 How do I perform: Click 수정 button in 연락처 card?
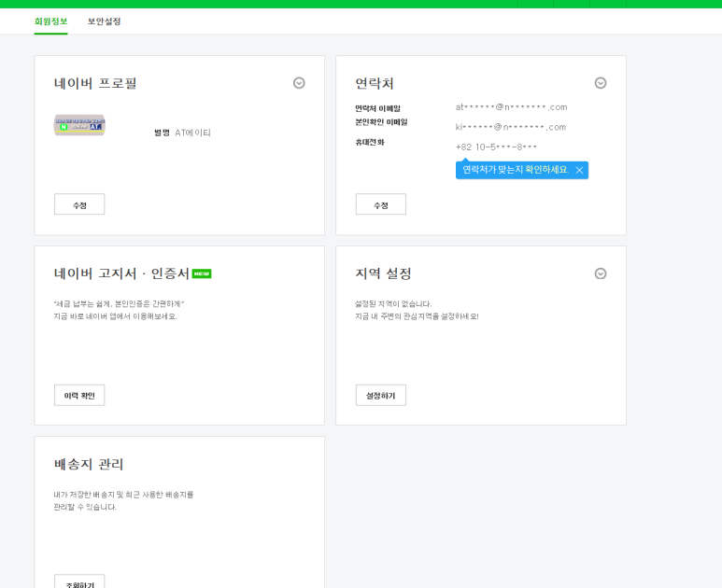381,204
